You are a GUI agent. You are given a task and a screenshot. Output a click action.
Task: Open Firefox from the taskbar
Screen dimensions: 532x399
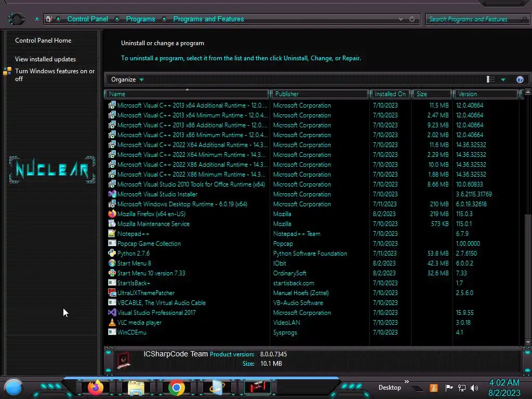[x=96, y=388]
